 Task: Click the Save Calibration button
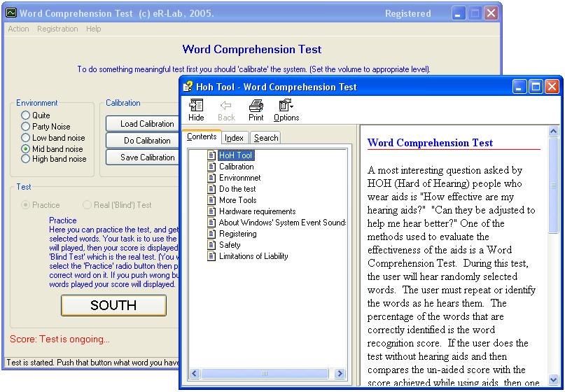(x=143, y=157)
